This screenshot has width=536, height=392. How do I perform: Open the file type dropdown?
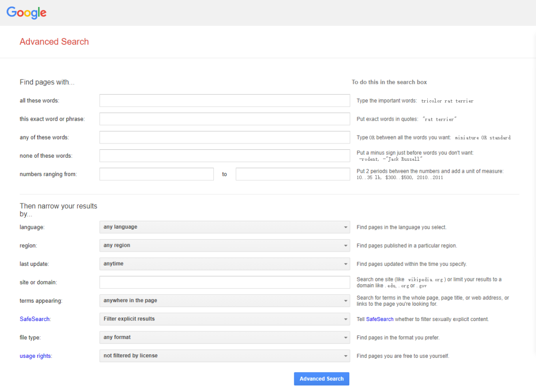click(x=224, y=337)
